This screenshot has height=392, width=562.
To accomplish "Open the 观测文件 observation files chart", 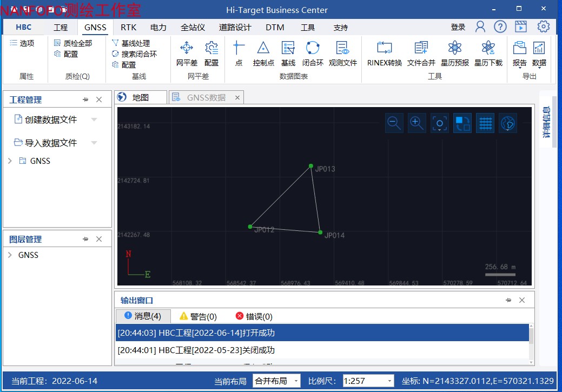I will [342, 54].
